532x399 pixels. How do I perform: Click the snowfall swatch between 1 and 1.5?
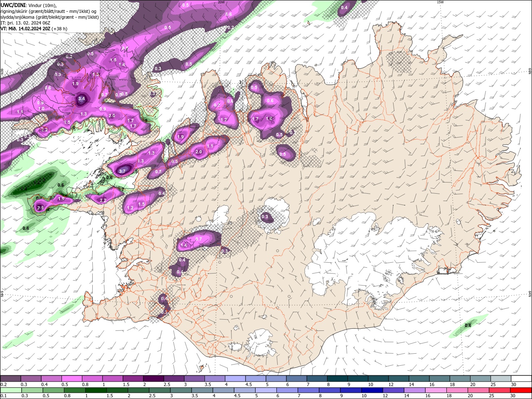point(113,379)
